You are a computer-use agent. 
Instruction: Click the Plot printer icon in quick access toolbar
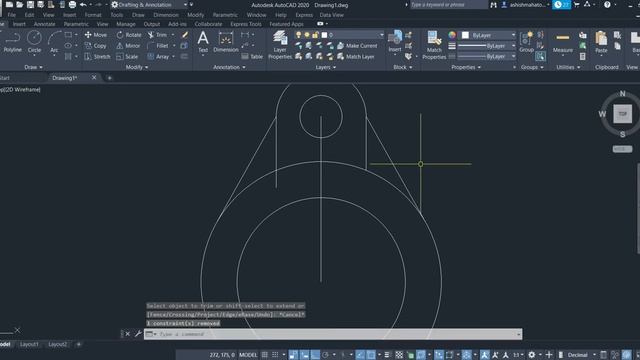(x=72, y=5)
